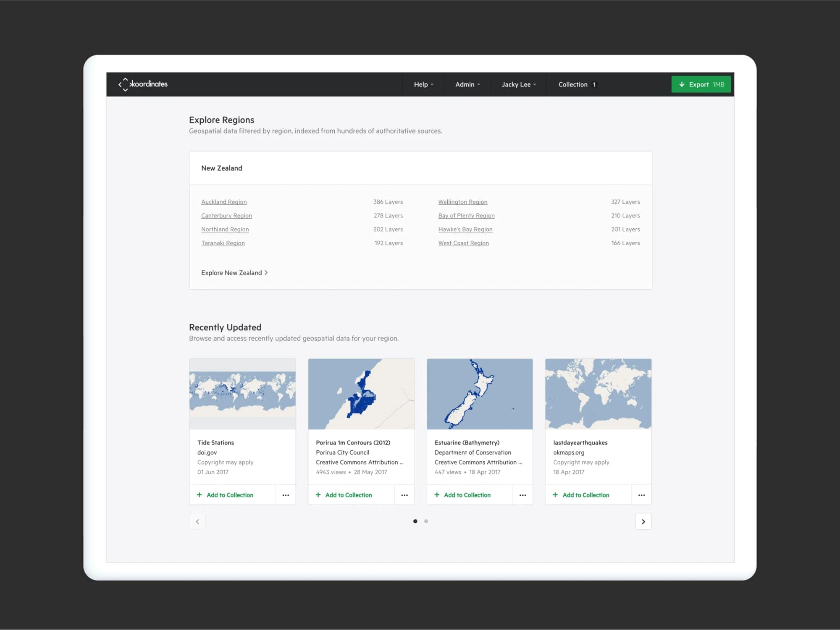Open more options for lastdayearthquakes card

tap(641, 495)
